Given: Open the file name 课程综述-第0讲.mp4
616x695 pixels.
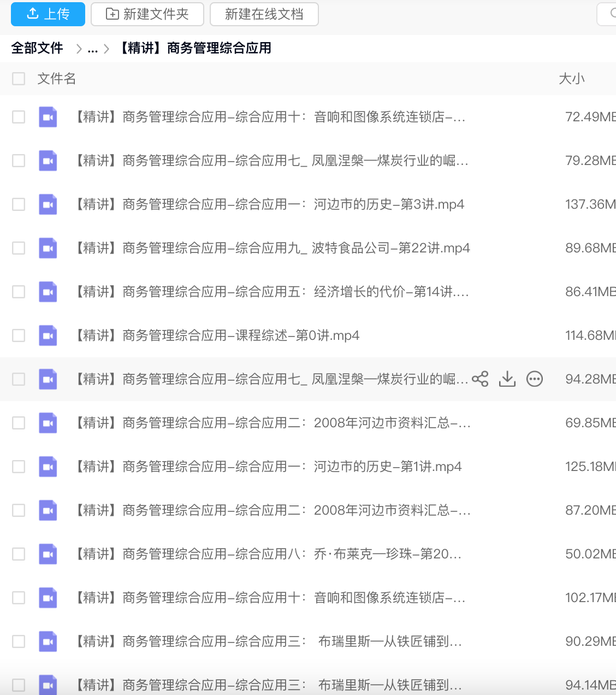Looking at the screenshot, I should click(x=217, y=335).
